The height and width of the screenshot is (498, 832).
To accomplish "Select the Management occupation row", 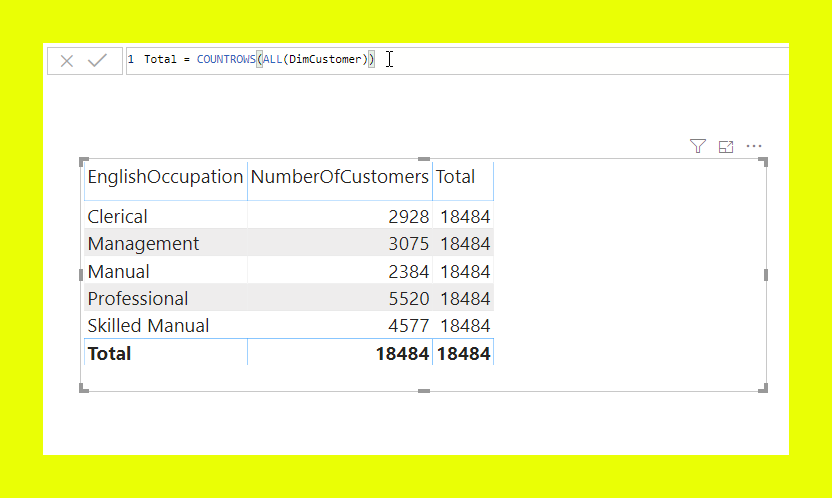I will [143, 244].
